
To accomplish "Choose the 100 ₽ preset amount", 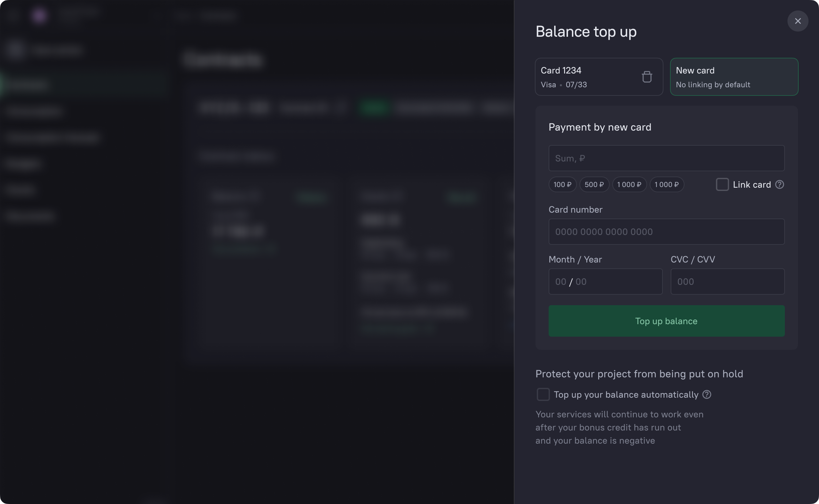I will click(x=562, y=184).
